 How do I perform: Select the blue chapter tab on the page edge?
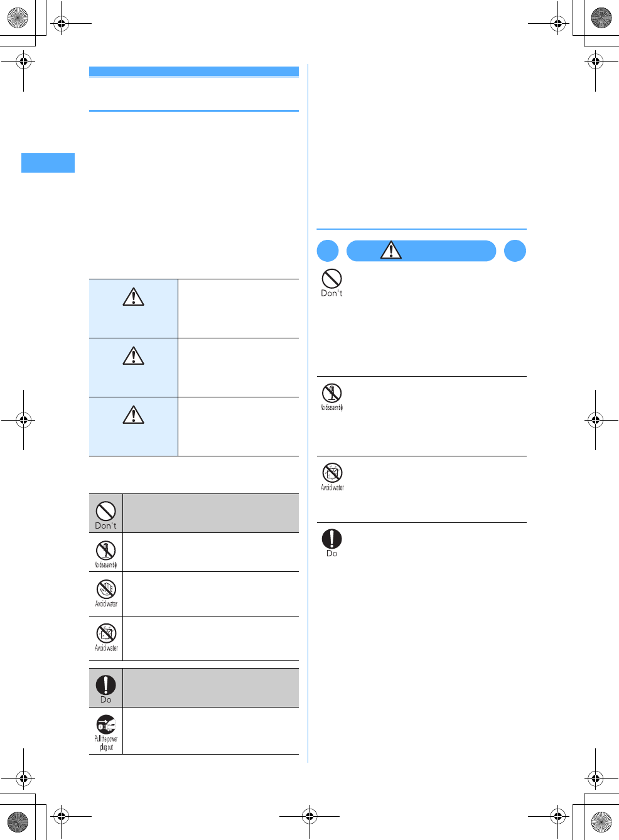[48, 163]
